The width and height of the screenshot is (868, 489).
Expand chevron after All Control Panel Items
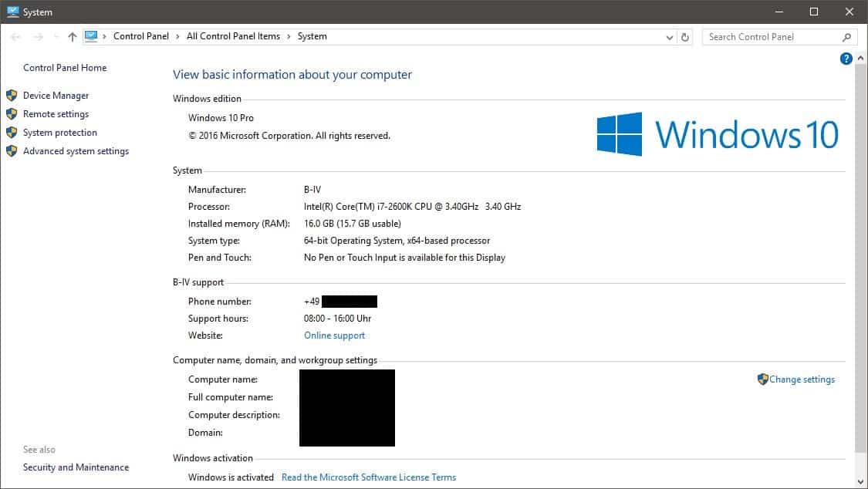click(289, 36)
